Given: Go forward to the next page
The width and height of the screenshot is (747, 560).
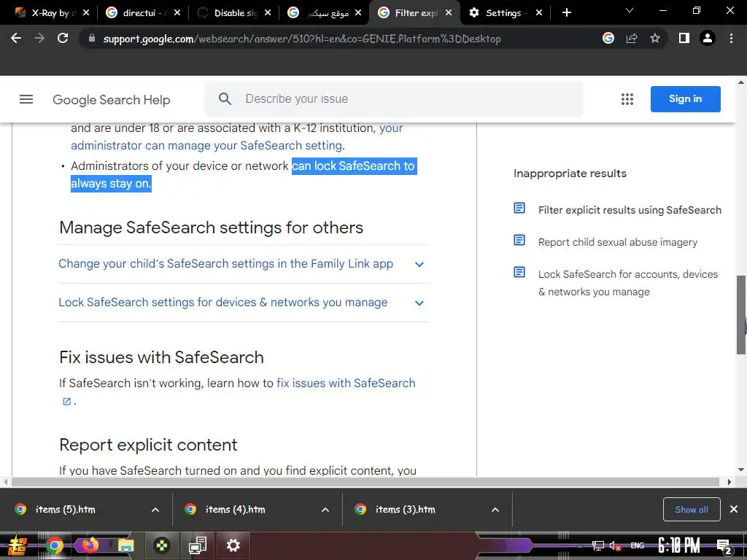Looking at the screenshot, I should (x=39, y=38).
